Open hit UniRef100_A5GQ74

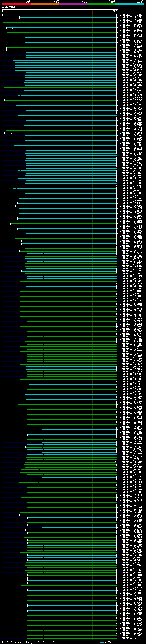131,95
